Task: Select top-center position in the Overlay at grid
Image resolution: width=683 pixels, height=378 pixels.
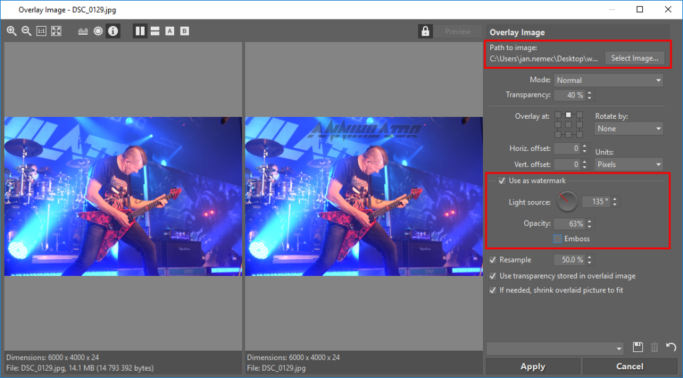Action: click(x=568, y=115)
